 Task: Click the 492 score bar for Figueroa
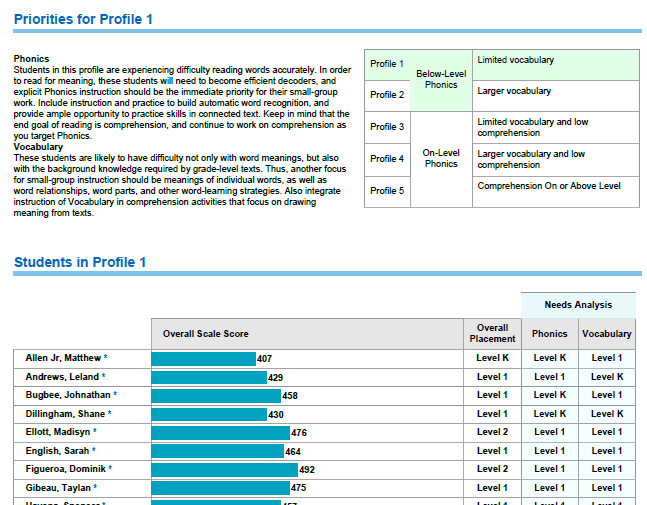224,470
